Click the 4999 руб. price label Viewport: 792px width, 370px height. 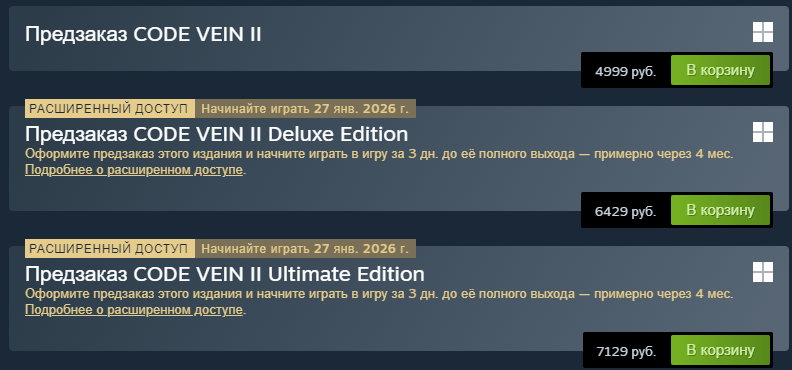[625, 71]
